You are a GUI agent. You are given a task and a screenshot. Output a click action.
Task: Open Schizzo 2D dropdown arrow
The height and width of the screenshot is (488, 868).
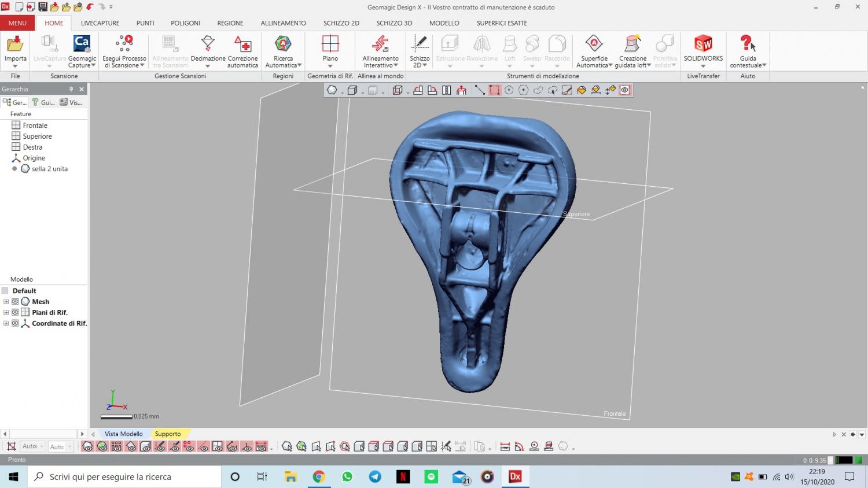pos(425,65)
